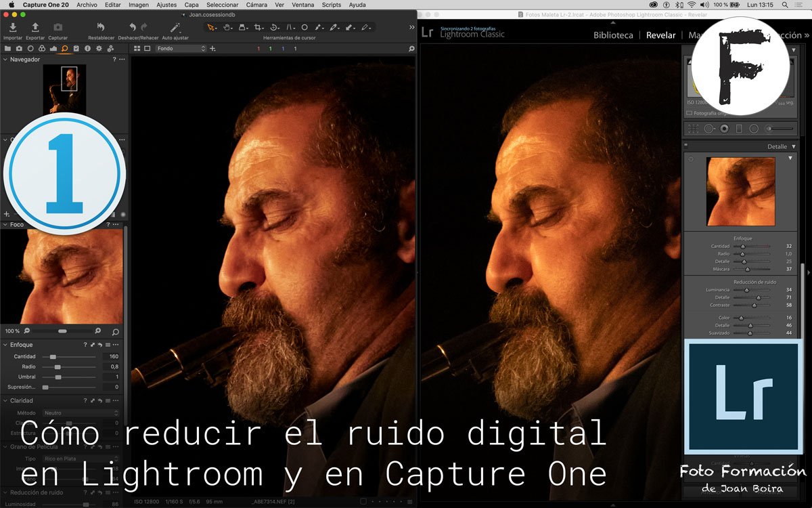Collapse the Enfoque panel in Capture One
The height and width of the screenshot is (508, 812).
[5, 345]
